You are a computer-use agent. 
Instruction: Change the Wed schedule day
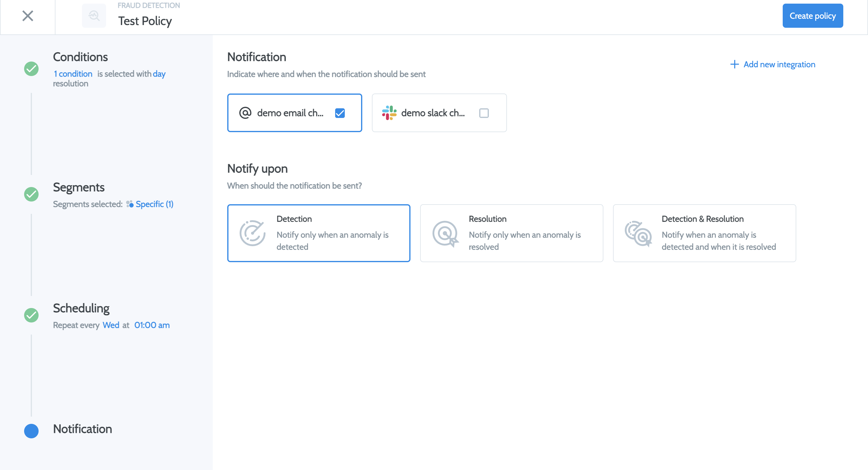point(111,325)
